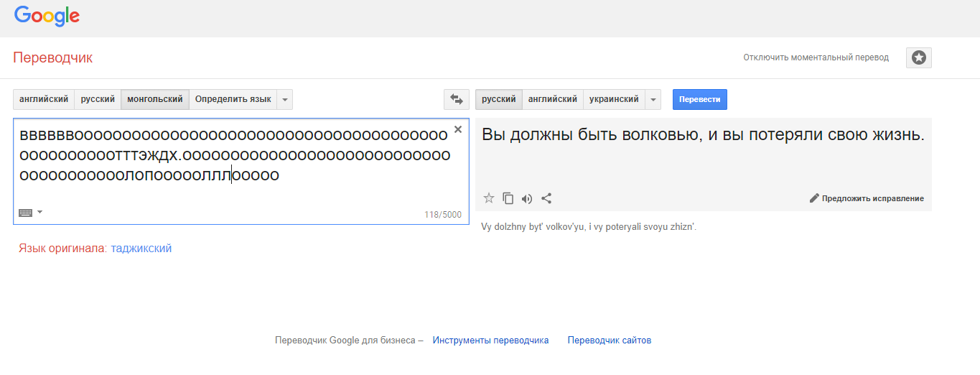Click the Переводчик title
This screenshot has width=980, height=375.
[53, 57]
